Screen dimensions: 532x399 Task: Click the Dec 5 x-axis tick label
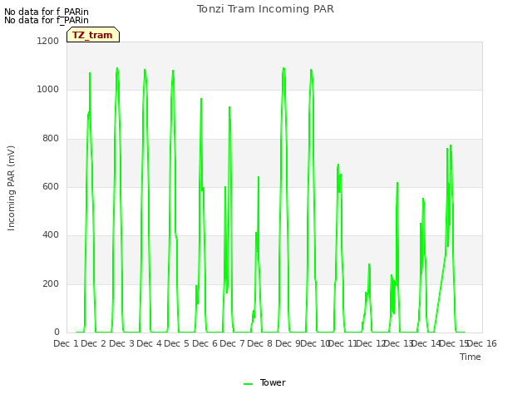(176, 343)
